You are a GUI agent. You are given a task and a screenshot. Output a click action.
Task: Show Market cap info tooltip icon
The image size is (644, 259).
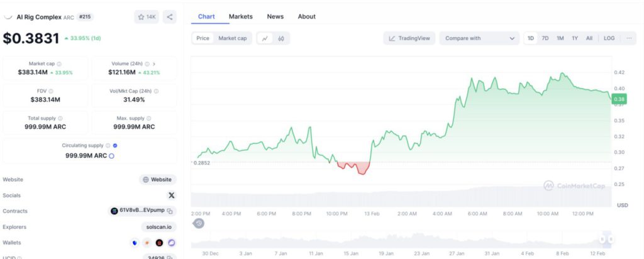(59, 64)
